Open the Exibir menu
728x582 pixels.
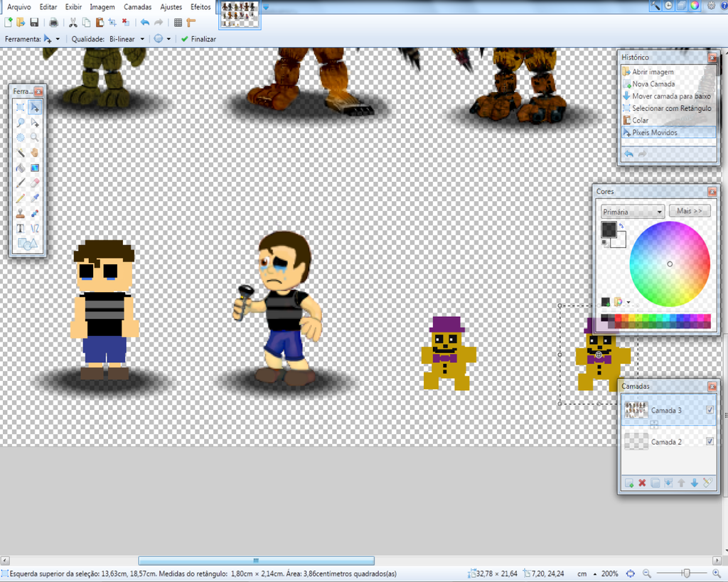73,7
